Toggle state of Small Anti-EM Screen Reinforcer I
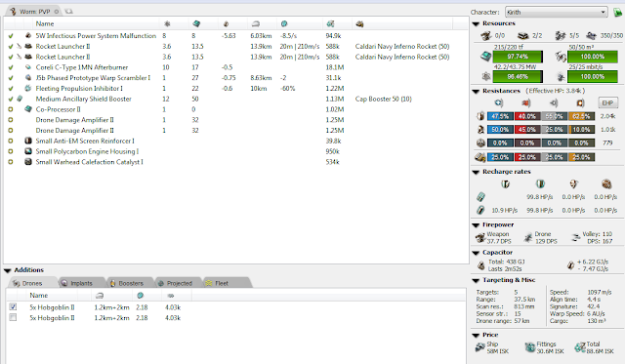Viewport: 625px width, 364px height. (x=11, y=141)
